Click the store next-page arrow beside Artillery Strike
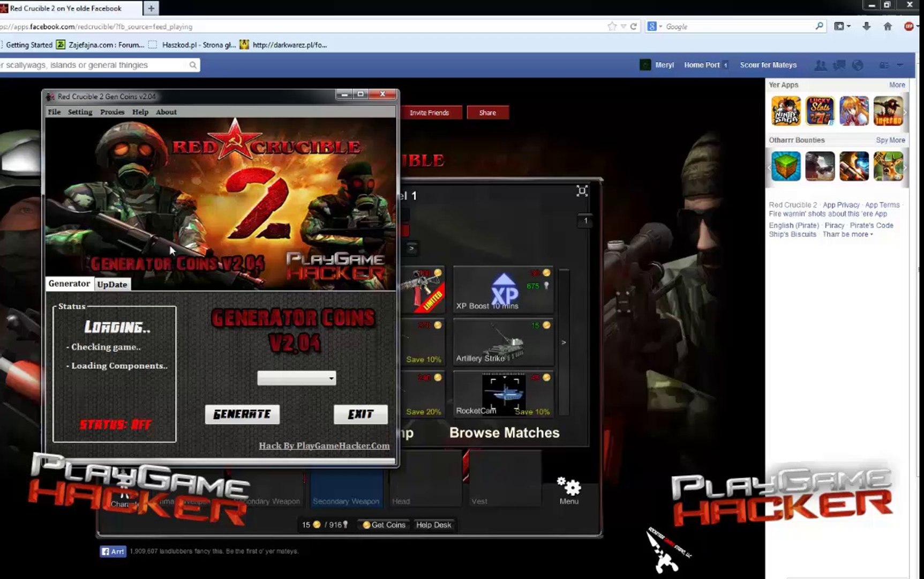This screenshot has width=924, height=579. click(564, 342)
